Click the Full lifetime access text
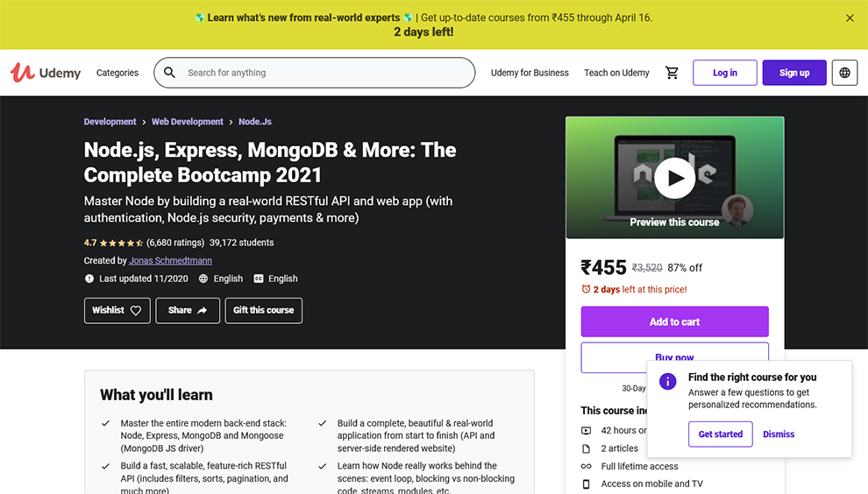 (x=639, y=466)
